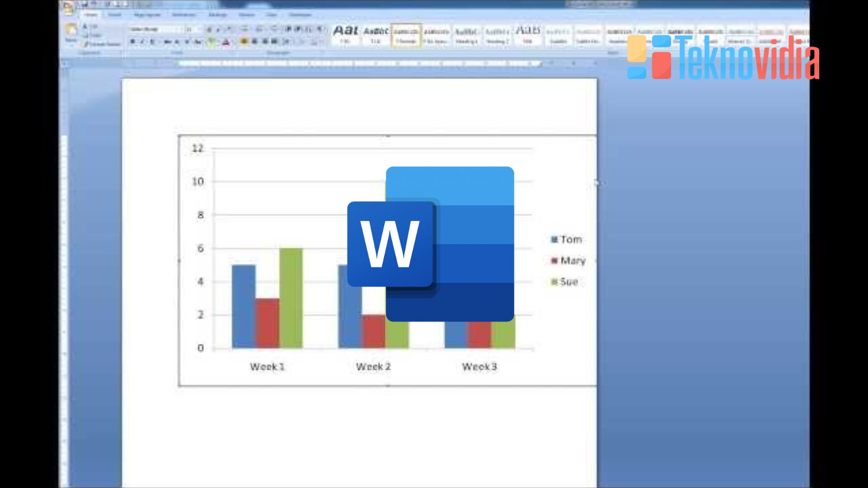Click the Bullets list icon
Viewport: 868px width, 488px height.
[245, 29]
